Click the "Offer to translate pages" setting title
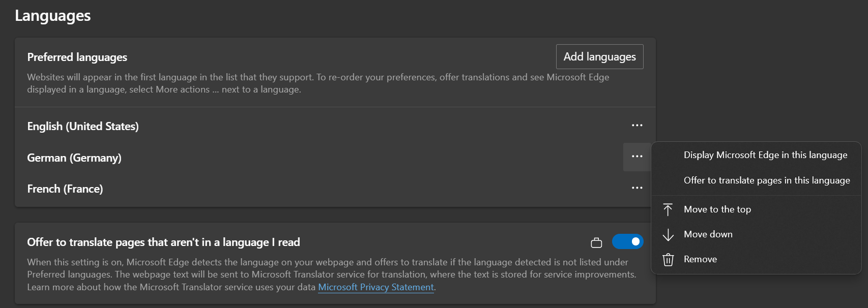Screen dimensions: 868x308 point(163,242)
